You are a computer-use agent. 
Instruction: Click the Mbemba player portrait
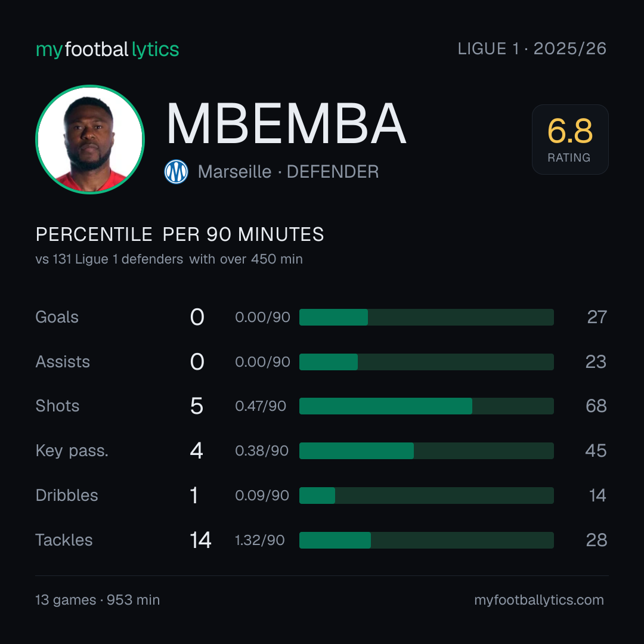[x=90, y=139]
